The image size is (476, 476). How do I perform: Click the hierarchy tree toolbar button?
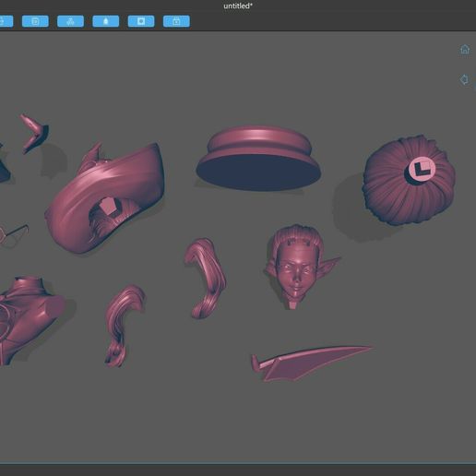click(70, 21)
